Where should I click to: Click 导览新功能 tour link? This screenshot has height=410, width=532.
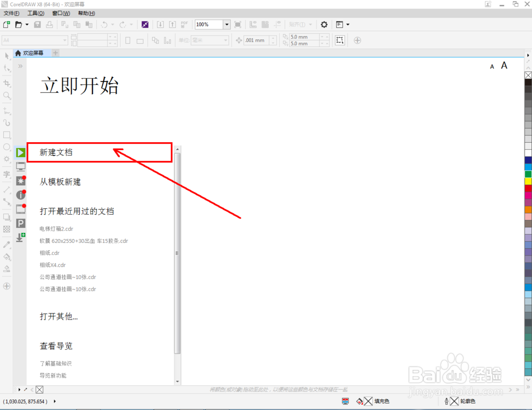tap(53, 375)
